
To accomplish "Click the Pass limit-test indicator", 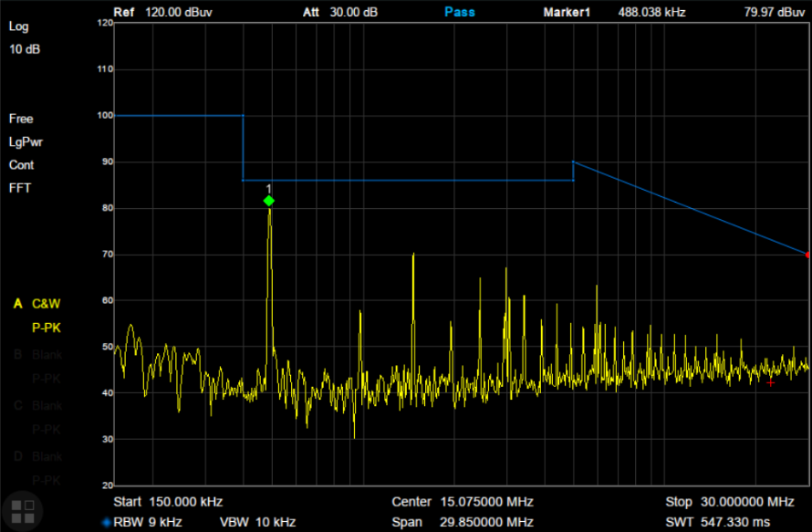I will pos(462,12).
